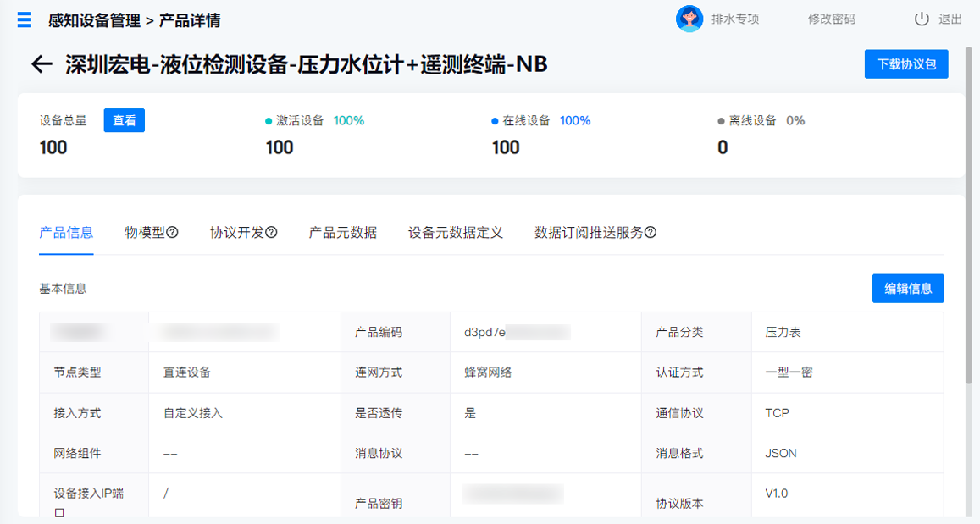Image resolution: width=980 pixels, height=524 pixels.
Task: Click the 退出 logout text
Action: point(950,19)
